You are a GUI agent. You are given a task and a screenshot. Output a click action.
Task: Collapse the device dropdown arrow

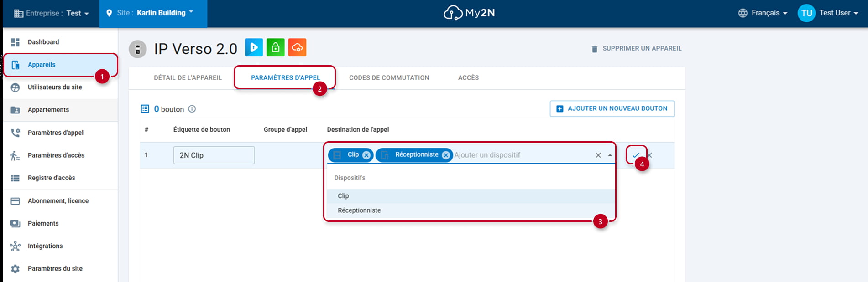(x=610, y=155)
